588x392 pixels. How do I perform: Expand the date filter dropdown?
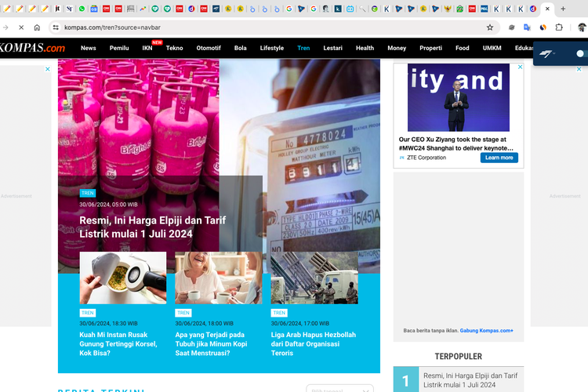click(339, 389)
